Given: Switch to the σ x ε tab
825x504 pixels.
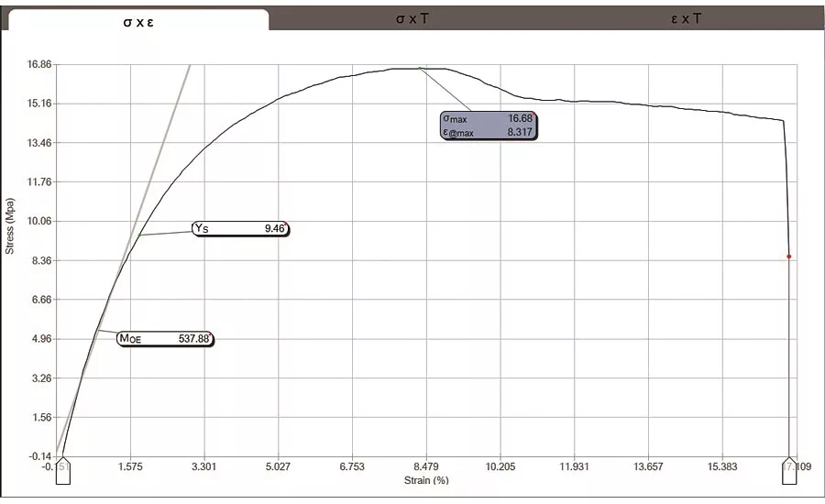Looking at the screenshot, I should point(138,21).
